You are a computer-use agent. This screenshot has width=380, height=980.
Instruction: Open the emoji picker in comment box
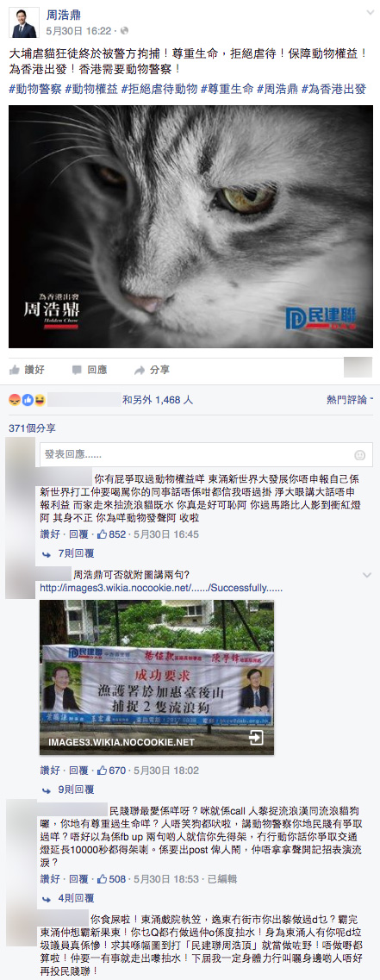click(x=359, y=454)
